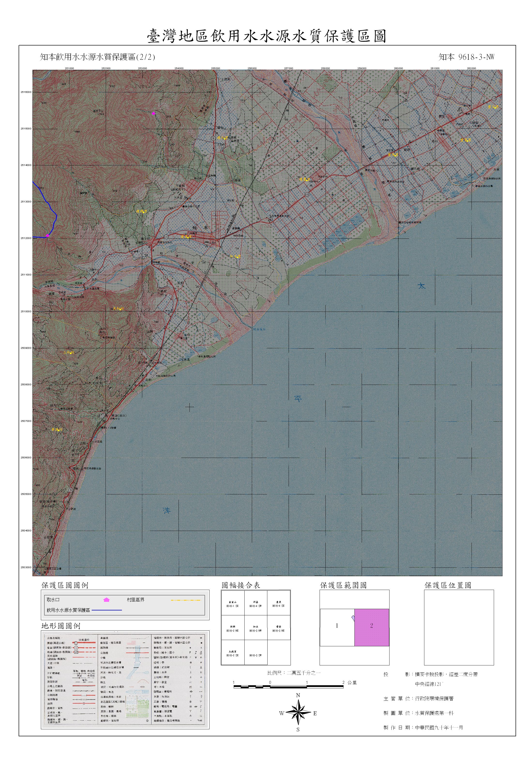The width and height of the screenshot is (532, 760).
Task: Select the 9618-4 SW sheet index cell
Action: (x=255, y=604)
